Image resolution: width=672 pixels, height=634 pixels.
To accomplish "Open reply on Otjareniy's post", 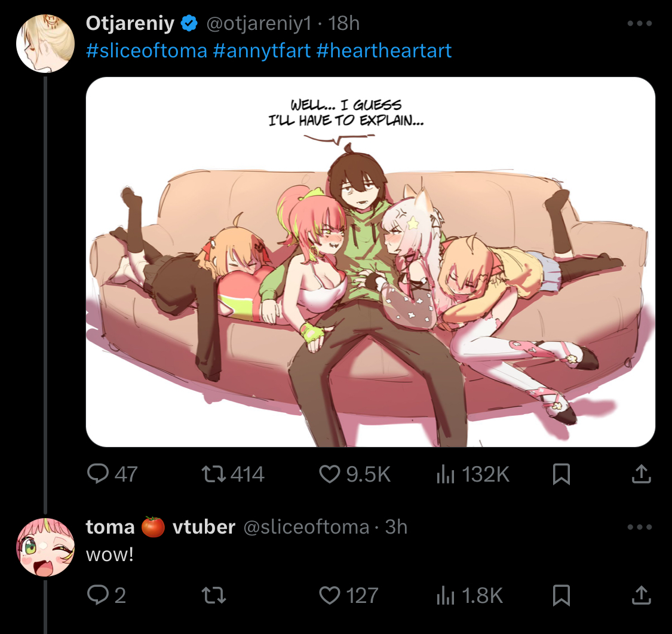I will pyautogui.click(x=112, y=474).
